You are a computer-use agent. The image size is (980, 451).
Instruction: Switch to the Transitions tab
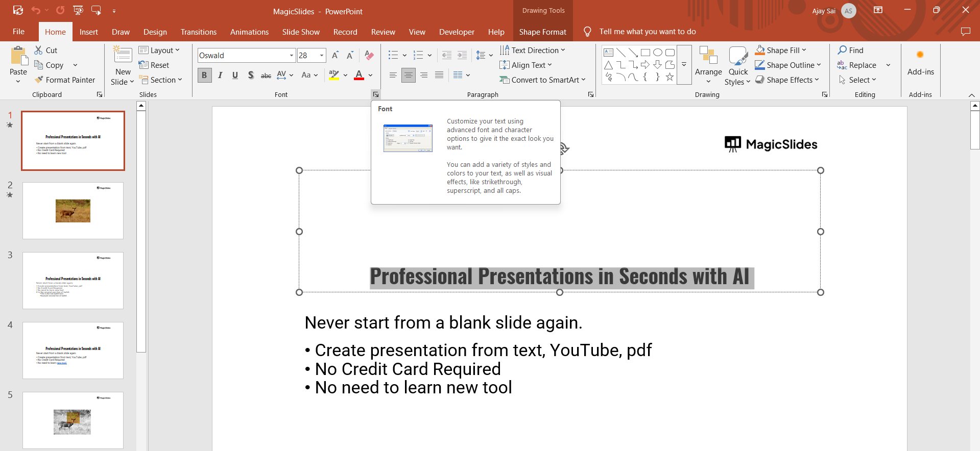tap(198, 32)
